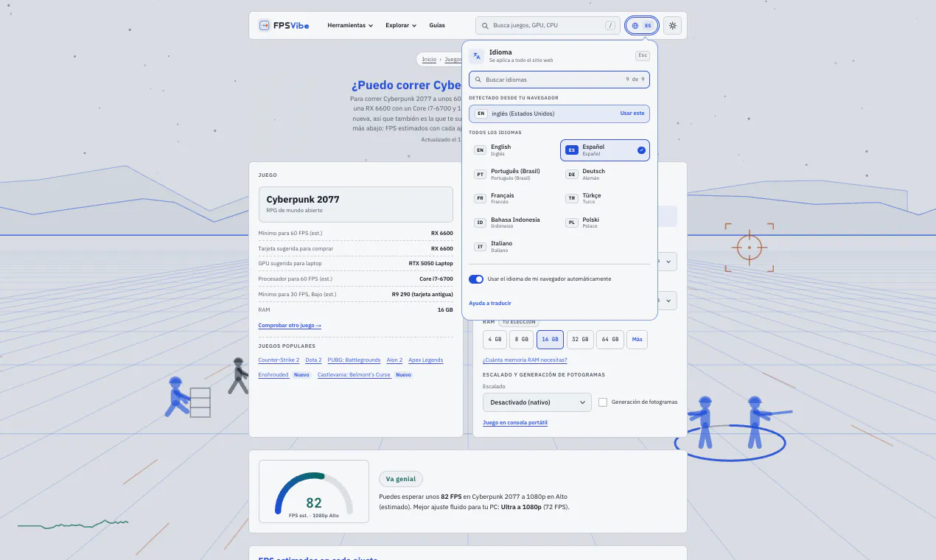
Task: Show more RAM options with Más
Action: [637, 340]
